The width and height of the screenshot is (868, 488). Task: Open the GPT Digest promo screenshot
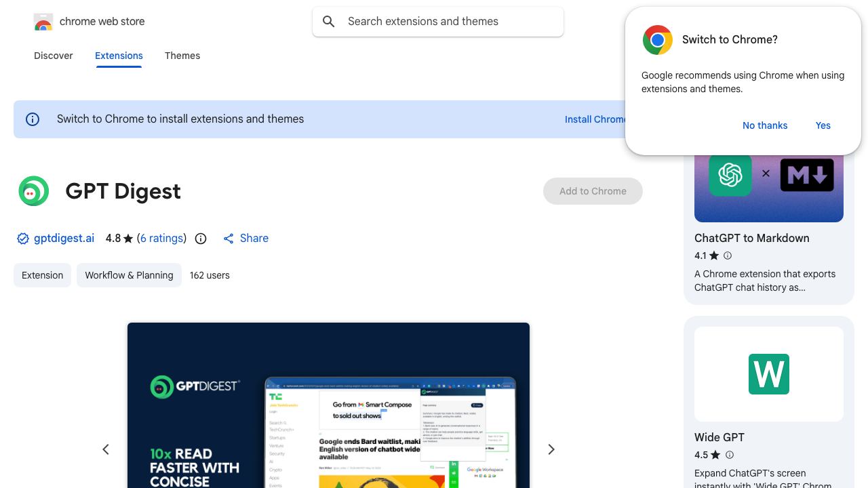328,405
